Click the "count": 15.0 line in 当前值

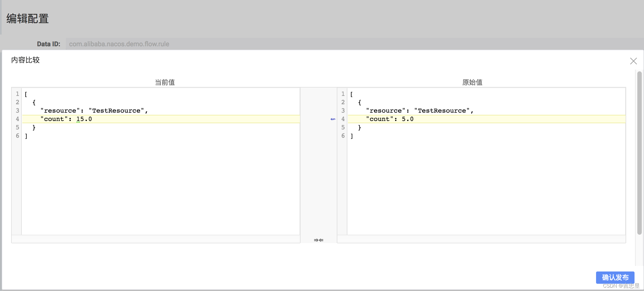tap(161, 119)
